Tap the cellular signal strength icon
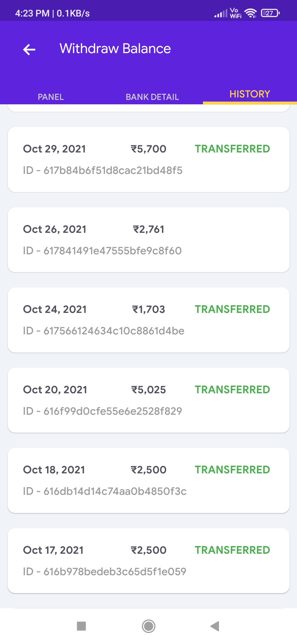The width and height of the screenshot is (297, 644). pos(221,13)
